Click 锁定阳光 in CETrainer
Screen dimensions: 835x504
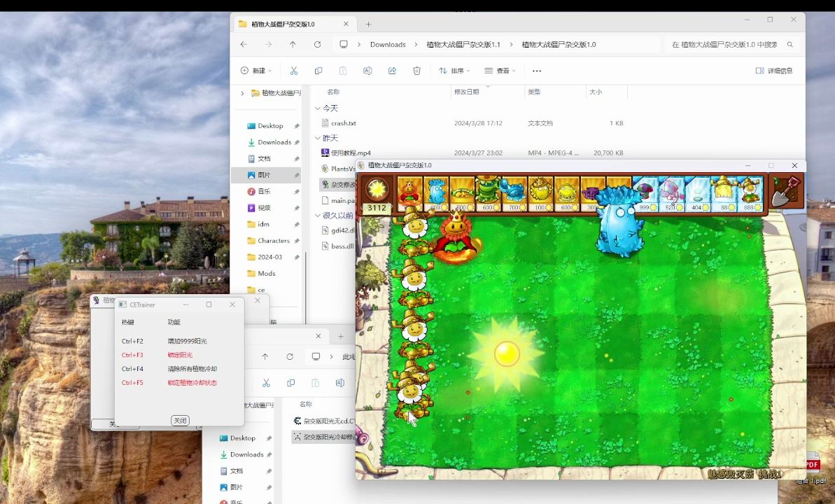180,355
